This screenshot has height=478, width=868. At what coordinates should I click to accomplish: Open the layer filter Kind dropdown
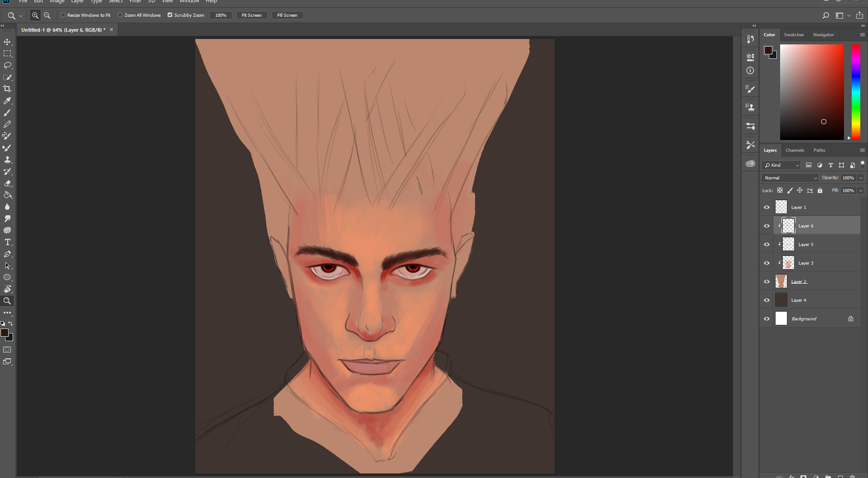coord(781,165)
